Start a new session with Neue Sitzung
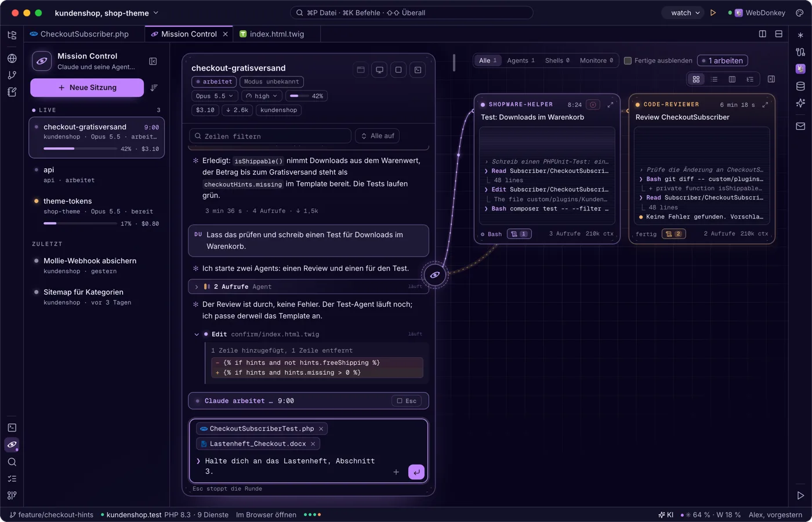The height and width of the screenshot is (522, 812). click(x=87, y=88)
